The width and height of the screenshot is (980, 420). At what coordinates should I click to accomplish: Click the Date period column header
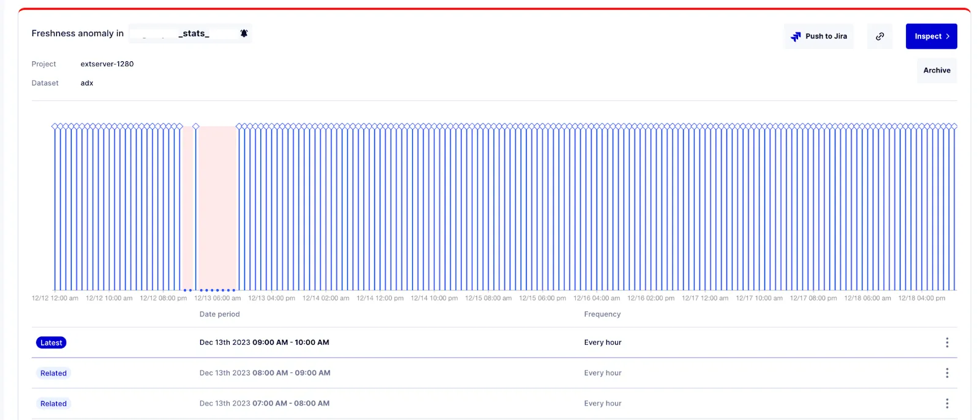pos(219,314)
